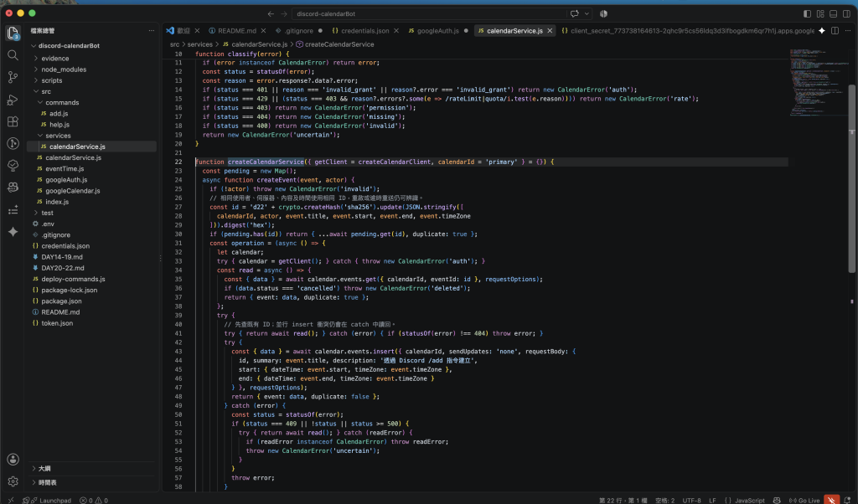Click services in the breadcrumb path

click(199, 44)
